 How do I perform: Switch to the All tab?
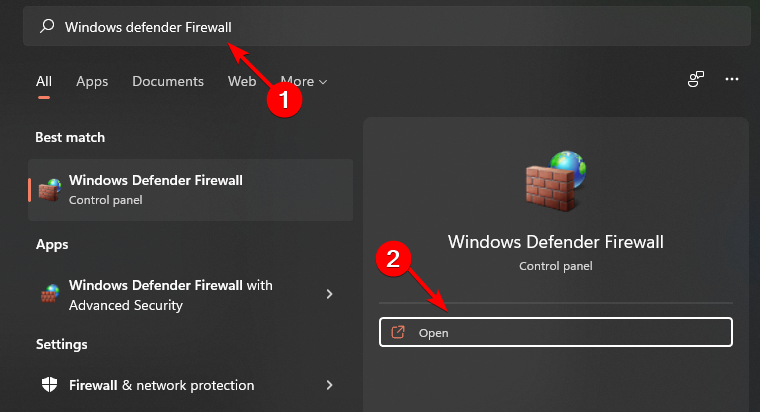[x=44, y=81]
